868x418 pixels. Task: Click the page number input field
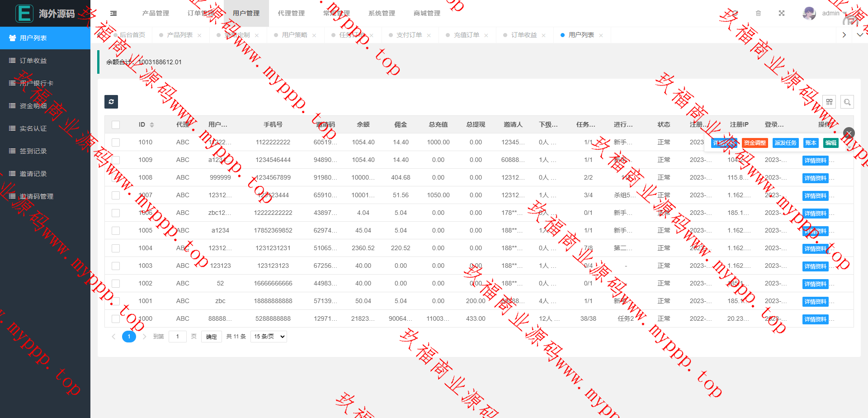pyautogui.click(x=178, y=337)
